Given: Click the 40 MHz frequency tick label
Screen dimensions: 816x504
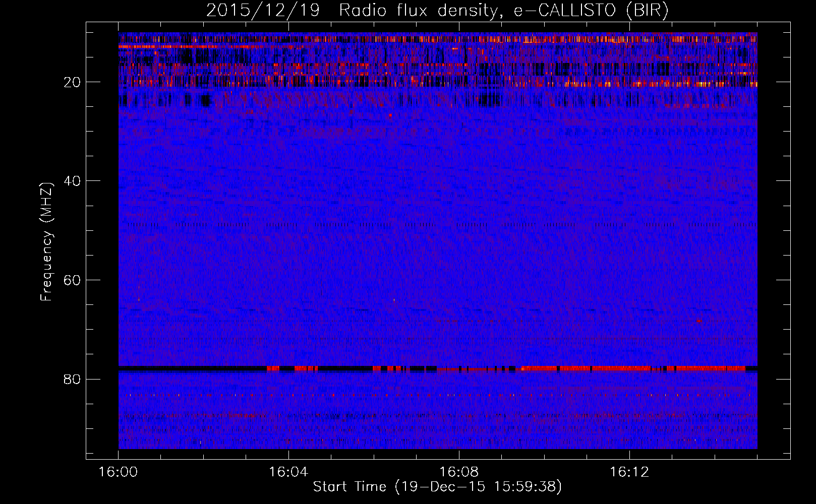Looking at the screenshot, I should tap(72, 181).
